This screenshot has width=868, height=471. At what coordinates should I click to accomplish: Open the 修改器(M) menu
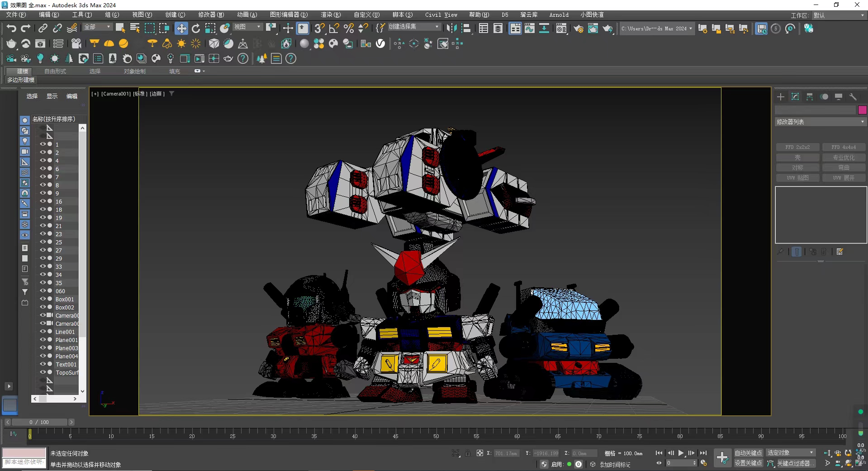pos(211,15)
